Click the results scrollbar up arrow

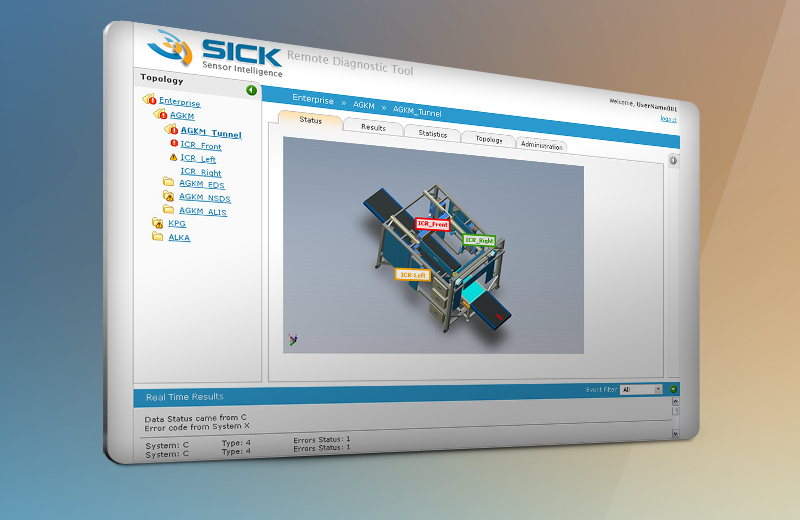(676, 401)
